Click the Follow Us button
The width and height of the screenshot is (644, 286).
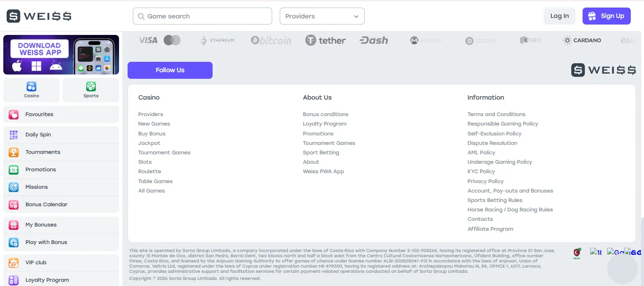(170, 70)
